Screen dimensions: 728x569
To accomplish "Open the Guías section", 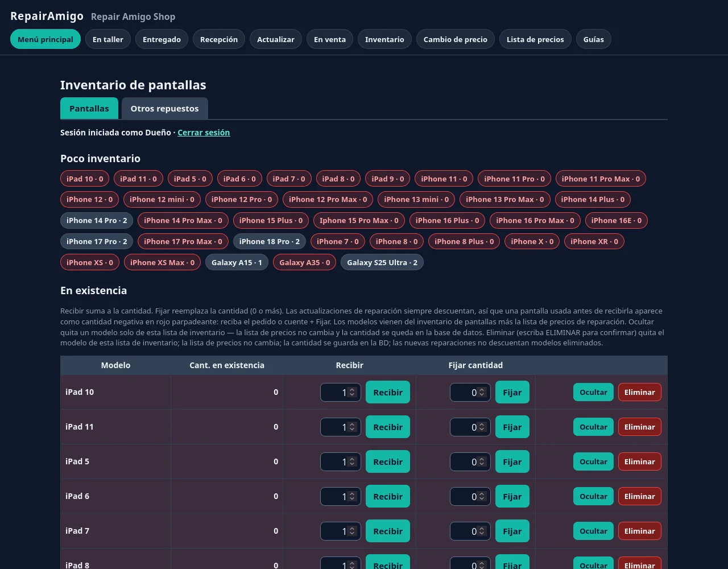I will tap(594, 39).
